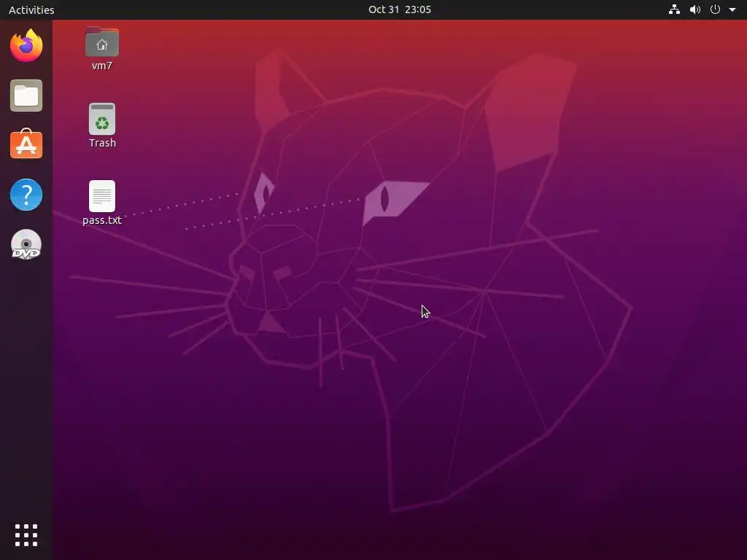Select the pass.txt file icon
The width and height of the screenshot is (747, 560).
coord(102,195)
